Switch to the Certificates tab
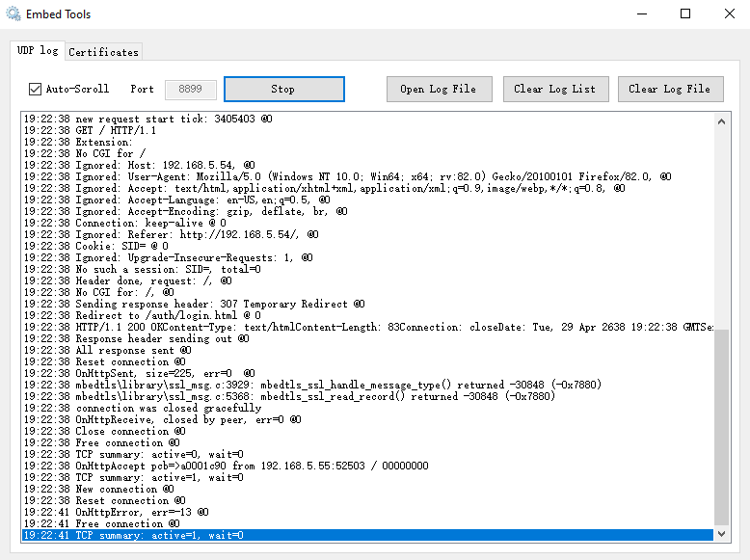750x560 pixels. coord(103,52)
